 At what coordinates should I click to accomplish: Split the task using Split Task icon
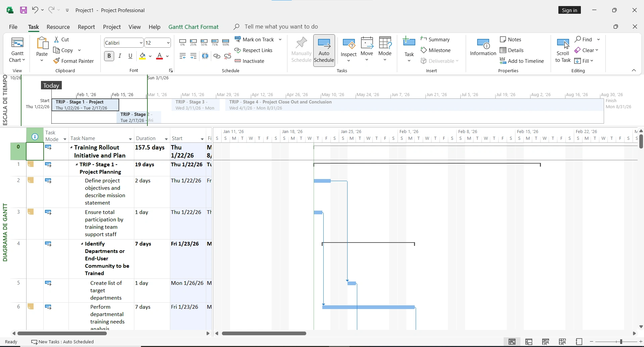205,56
